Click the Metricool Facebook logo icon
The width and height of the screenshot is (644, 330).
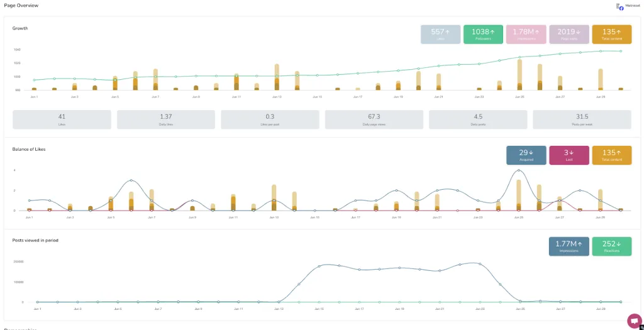pyautogui.click(x=620, y=6)
